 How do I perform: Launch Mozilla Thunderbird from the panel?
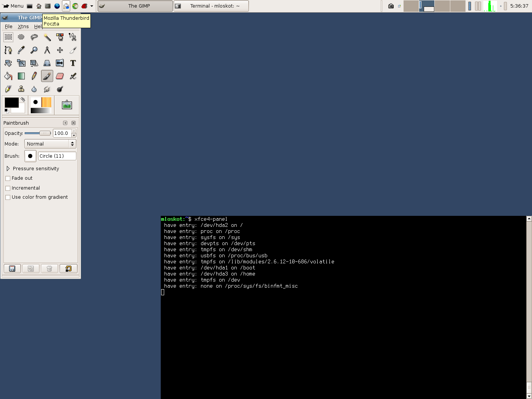coord(66,6)
